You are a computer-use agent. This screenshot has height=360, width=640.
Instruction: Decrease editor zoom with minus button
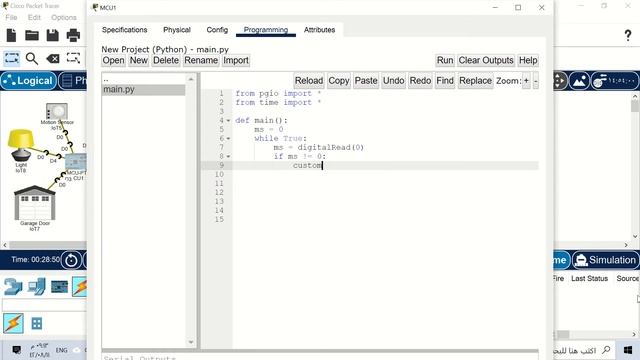click(536, 81)
